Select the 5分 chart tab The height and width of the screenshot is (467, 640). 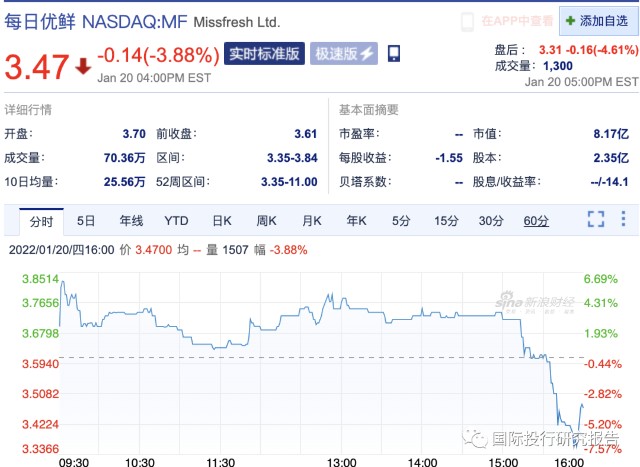[401, 221]
